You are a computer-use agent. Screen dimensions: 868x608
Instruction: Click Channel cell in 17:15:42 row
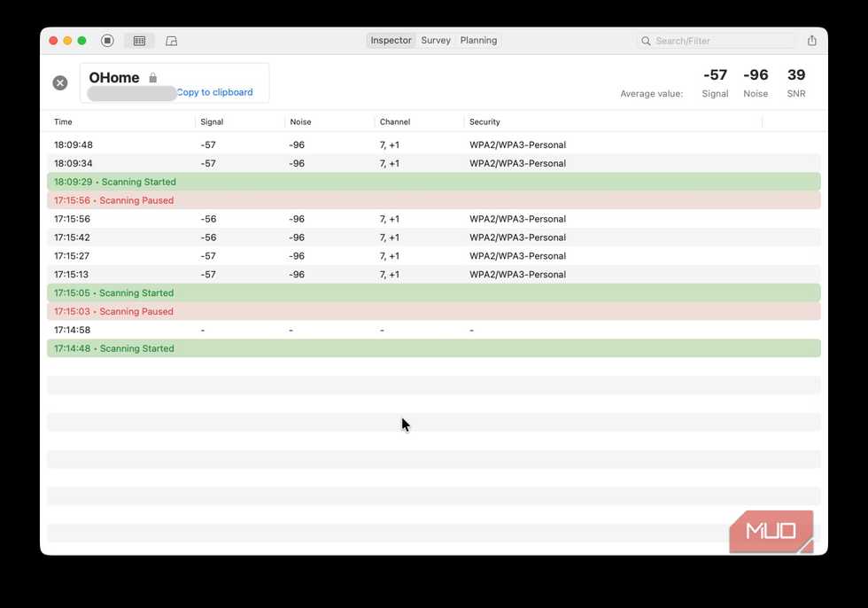[x=389, y=238]
